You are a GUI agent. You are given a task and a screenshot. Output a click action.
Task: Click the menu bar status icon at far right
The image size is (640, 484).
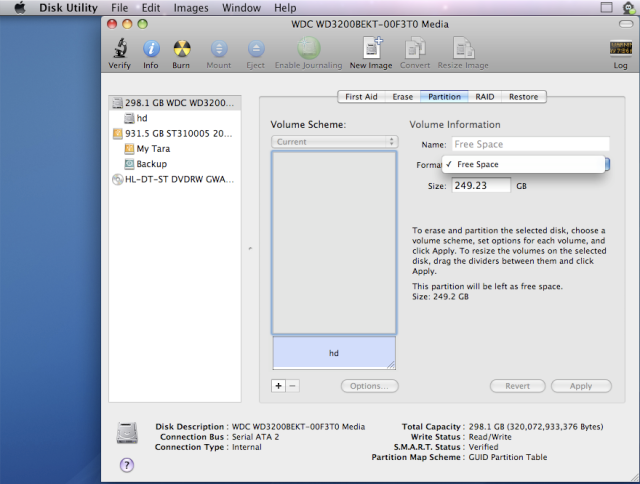click(629, 8)
